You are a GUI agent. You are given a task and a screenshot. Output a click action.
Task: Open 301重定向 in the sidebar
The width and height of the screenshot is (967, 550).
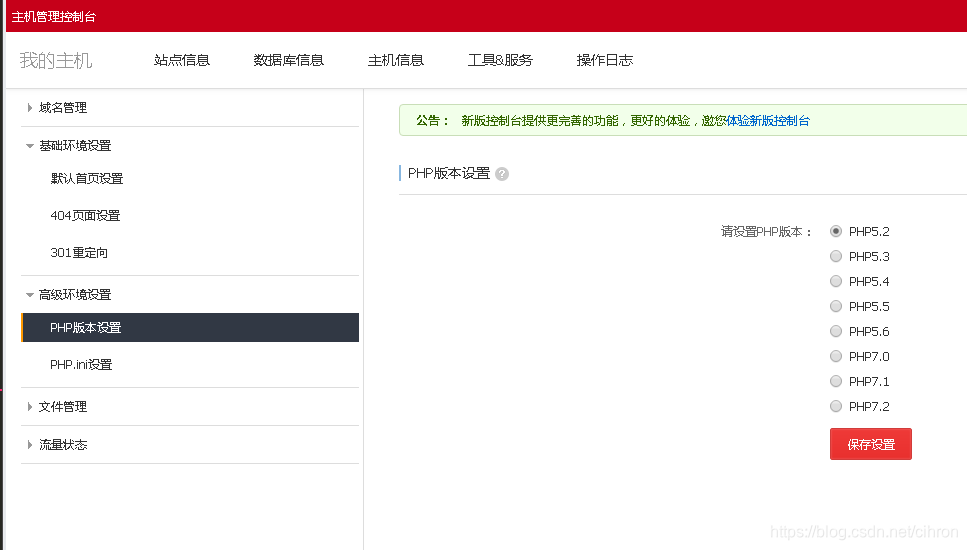pos(79,253)
